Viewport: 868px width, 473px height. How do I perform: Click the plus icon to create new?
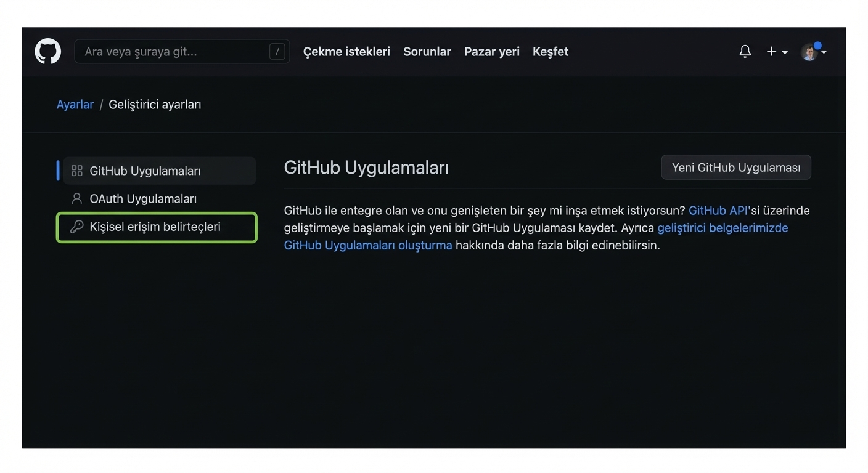coord(771,51)
